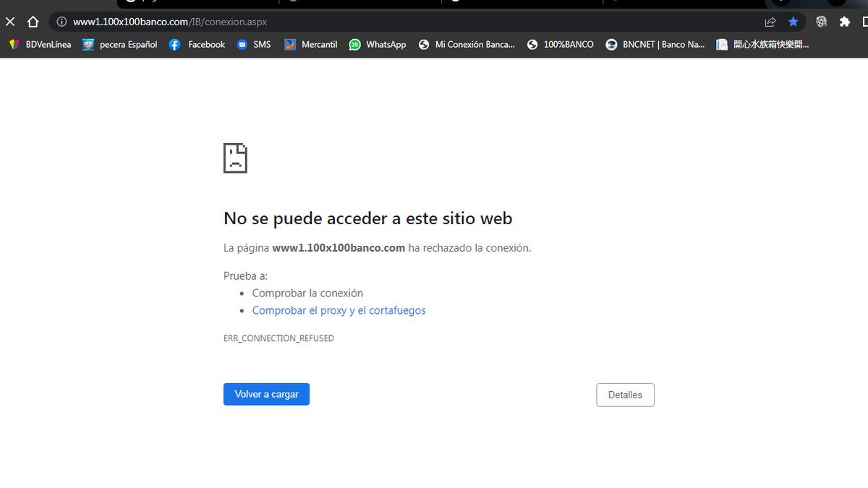The width and height of the screenshot is (868, 488).
Task: Select the ERR_CONNECTION_REFUSED error code text
Action: (278, 338)
